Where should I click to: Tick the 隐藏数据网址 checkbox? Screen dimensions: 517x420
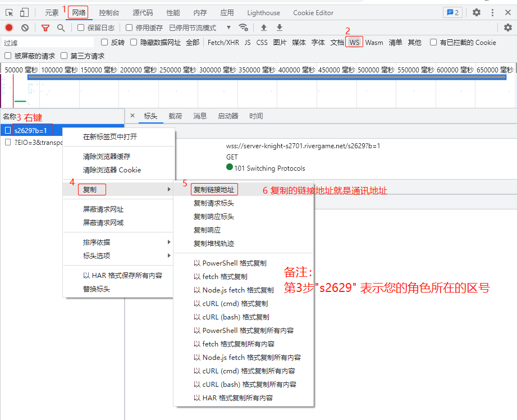(x=134, y=42)
